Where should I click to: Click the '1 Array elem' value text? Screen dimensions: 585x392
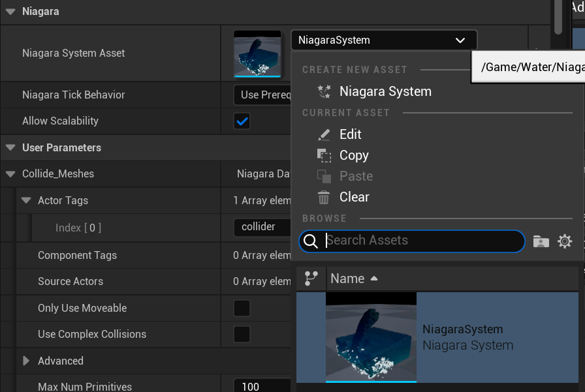coord(262,200)
